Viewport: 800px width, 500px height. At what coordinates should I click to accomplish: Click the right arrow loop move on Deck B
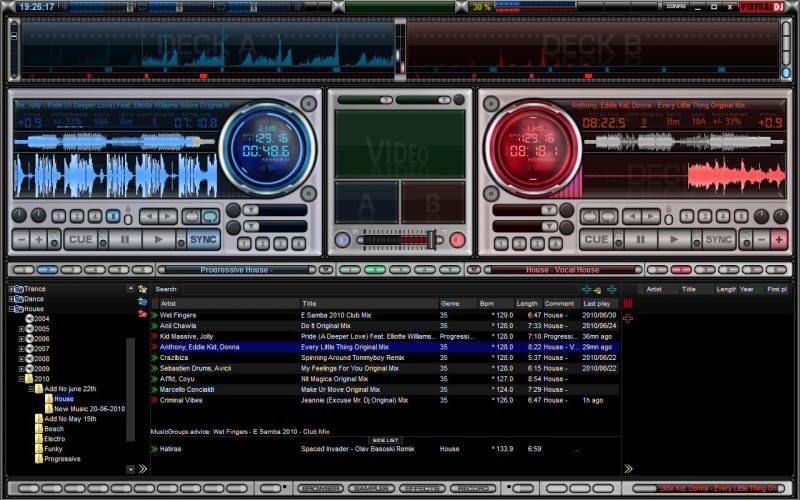coord(651,216)
